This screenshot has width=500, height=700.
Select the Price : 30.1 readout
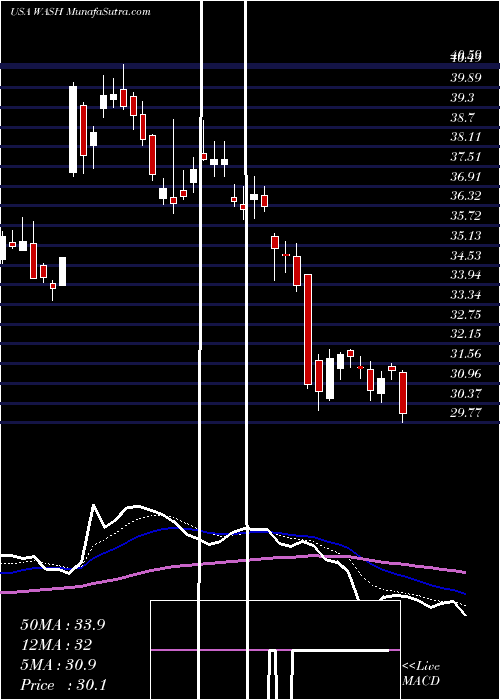click(x=63, y=685)
